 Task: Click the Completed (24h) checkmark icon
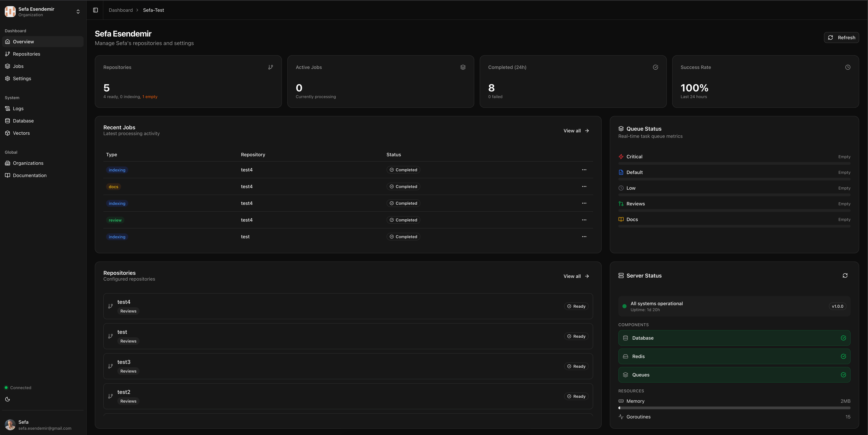coord(655,67)
